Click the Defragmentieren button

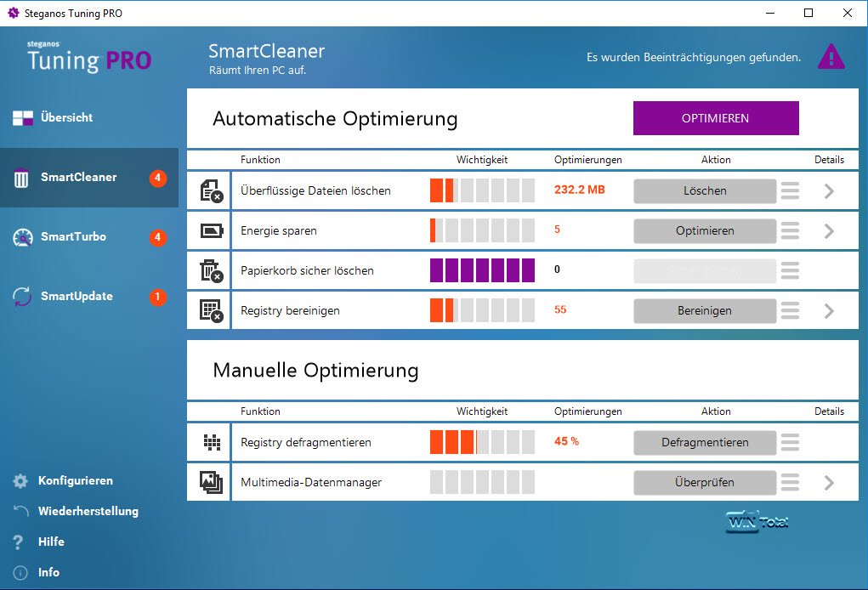click(705, 442)
